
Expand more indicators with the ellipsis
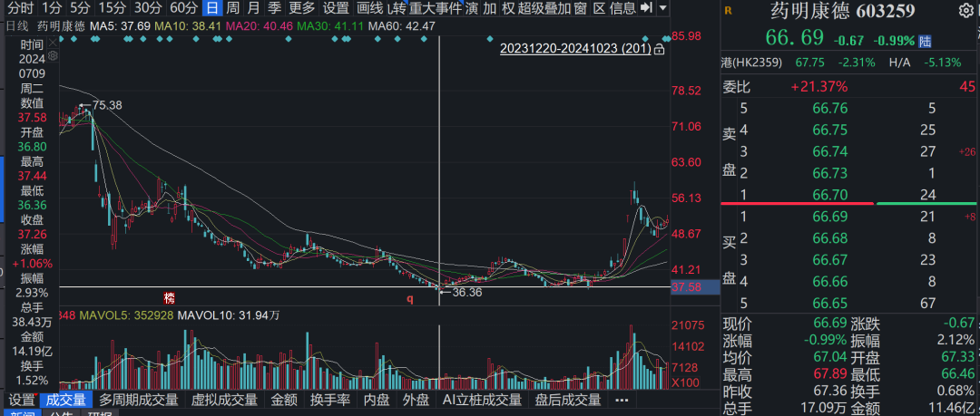click(x=622, y=400)
